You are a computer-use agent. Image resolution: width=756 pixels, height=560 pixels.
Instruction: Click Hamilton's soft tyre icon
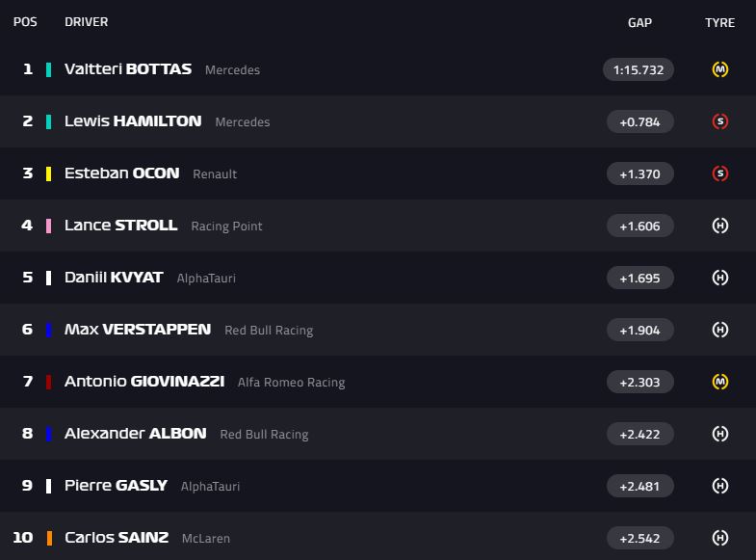tap(719, 121)
